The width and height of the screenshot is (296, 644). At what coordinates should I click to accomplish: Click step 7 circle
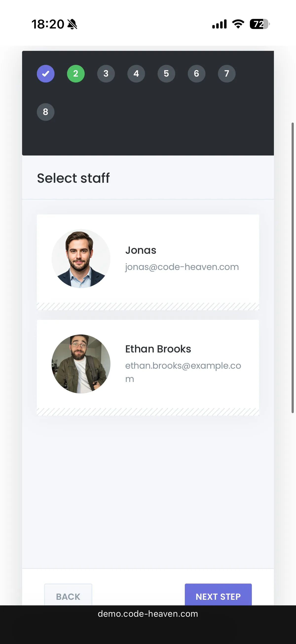pos(226,74)
